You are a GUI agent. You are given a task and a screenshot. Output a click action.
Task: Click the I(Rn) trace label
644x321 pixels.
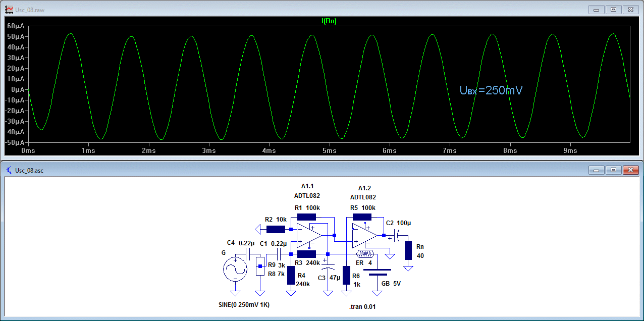329,21
